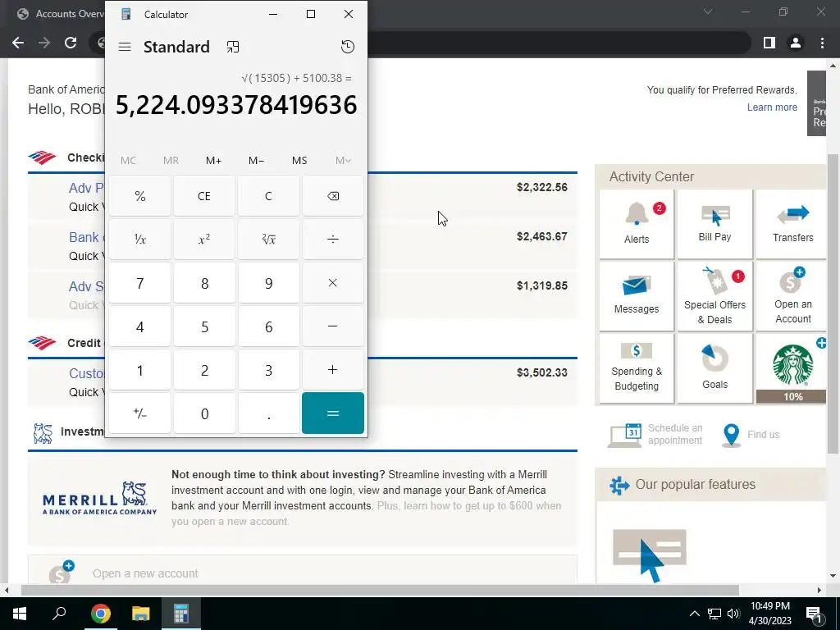840x630 pixels.
Task: Open the Chrome profile icon
Action: 796,43
